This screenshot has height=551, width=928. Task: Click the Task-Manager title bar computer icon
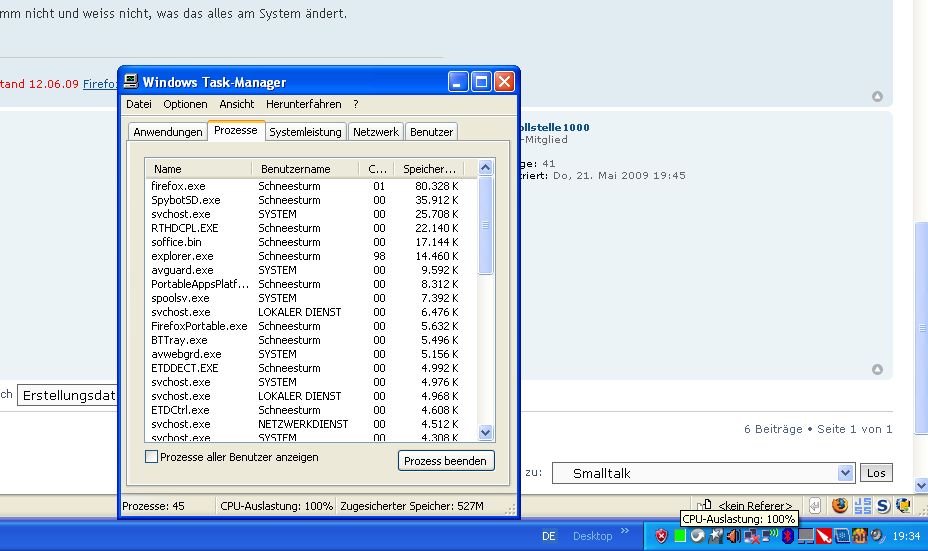click(x=131, y=82)
